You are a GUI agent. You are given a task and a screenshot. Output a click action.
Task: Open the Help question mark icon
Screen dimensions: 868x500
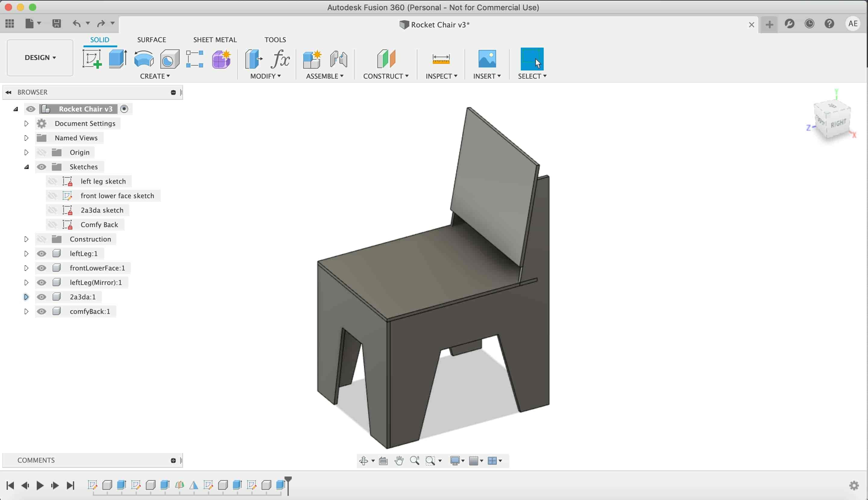829,24
